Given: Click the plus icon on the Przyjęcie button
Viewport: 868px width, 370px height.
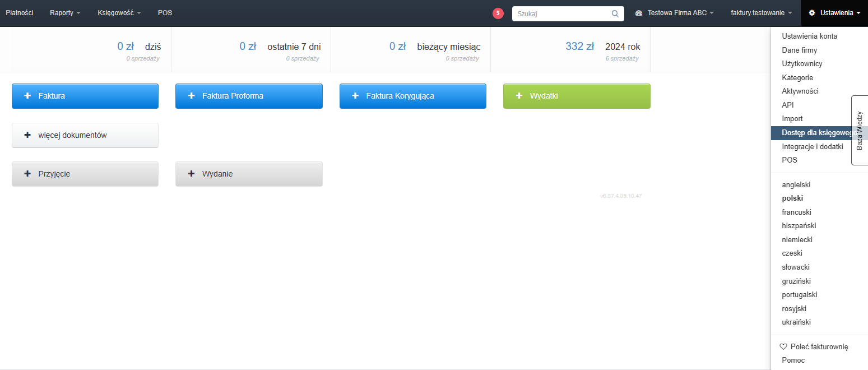Looking at the screenshot, I should (x=27, y=174).
